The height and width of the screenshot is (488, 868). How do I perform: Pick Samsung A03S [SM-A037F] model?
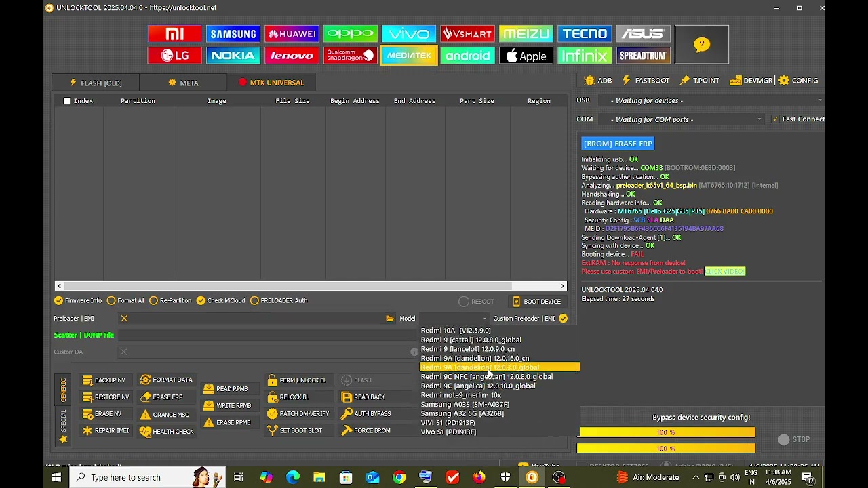465,404
